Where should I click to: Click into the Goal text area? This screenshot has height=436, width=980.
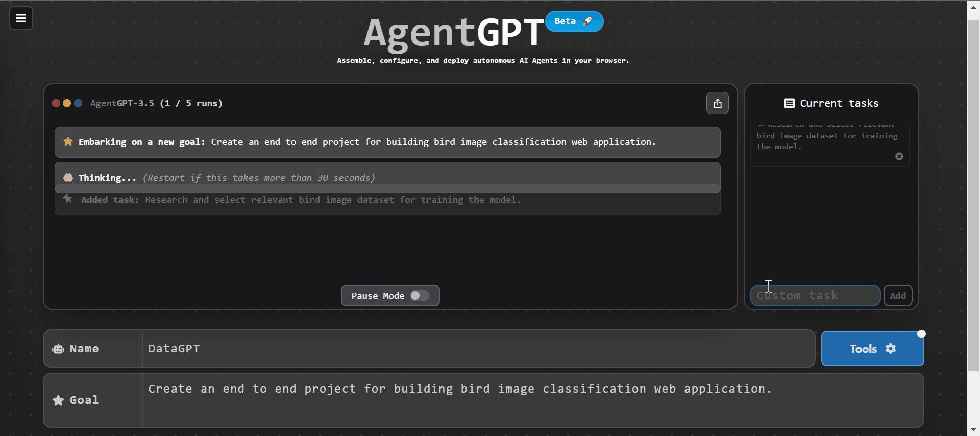point(532,400)
